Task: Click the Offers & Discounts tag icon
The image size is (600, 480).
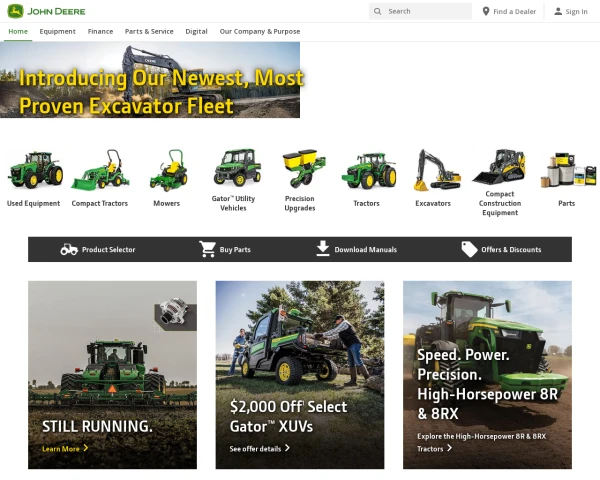Action: 469,250
